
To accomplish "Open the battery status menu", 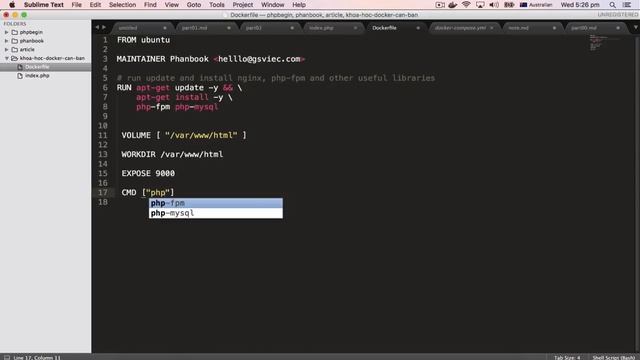I will tap(509, 5).
